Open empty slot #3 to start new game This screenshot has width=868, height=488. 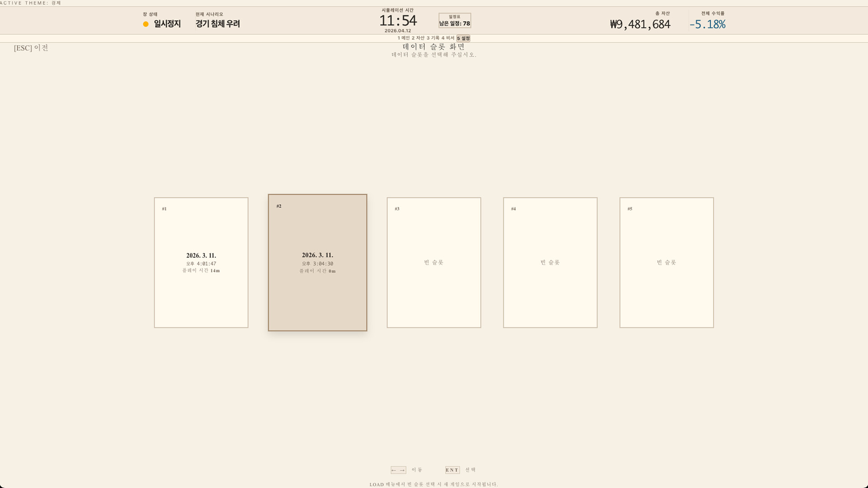(x=434, y=263)
